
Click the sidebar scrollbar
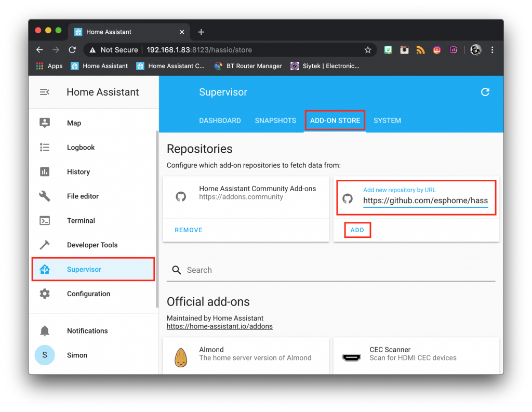click(157, 219)
